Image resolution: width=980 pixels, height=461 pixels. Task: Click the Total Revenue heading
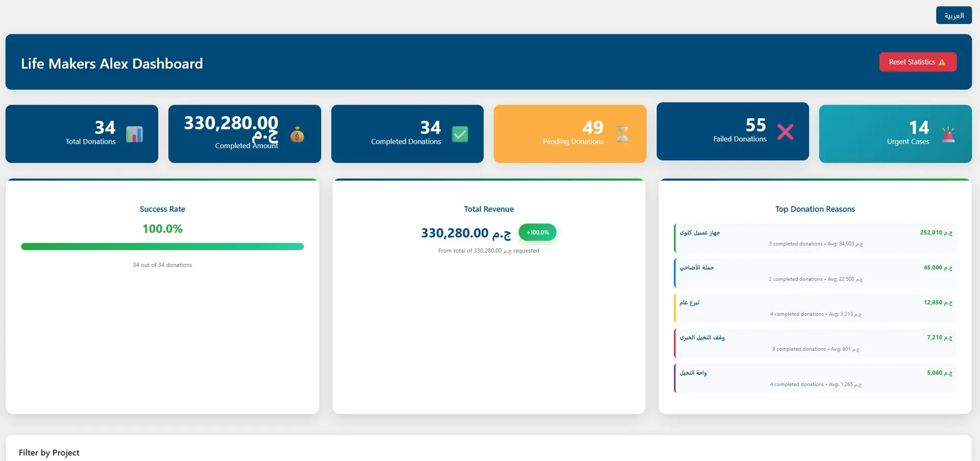pos(488,209)
